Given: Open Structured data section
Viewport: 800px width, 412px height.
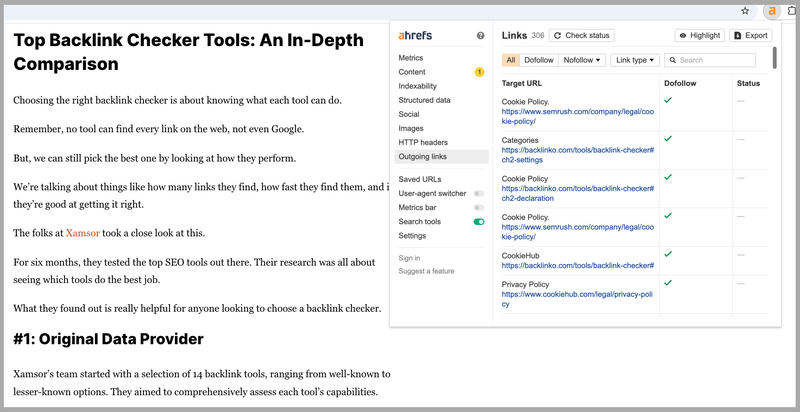Looking at the screenshot, I should pyautogui.click(x=424, y=100).
